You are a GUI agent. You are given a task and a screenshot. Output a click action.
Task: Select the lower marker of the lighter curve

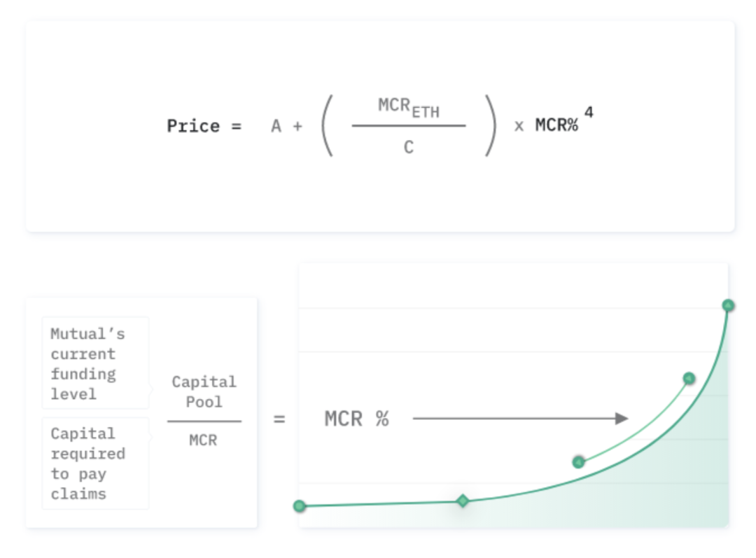tap(578, 462)
